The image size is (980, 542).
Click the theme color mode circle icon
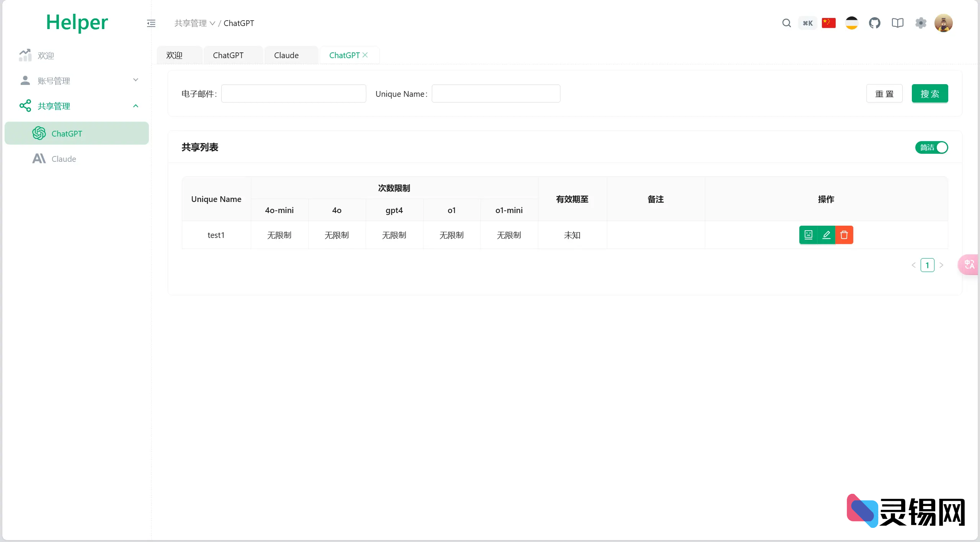[x=851, y=23]
